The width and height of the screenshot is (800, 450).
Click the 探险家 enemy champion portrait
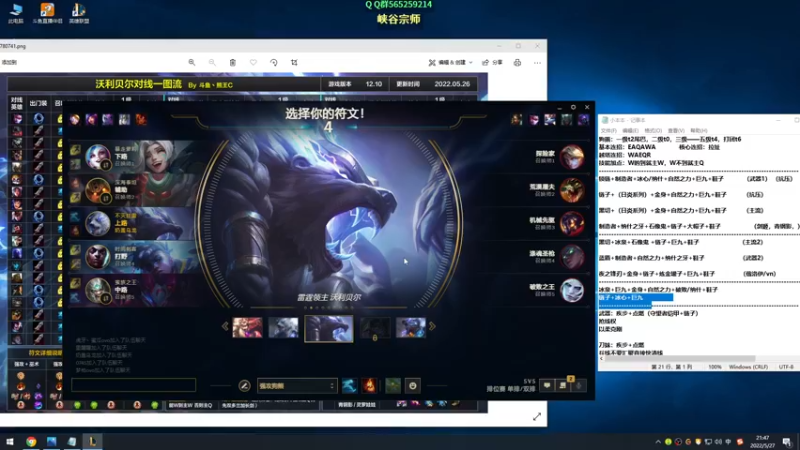(x=572, y=157)
